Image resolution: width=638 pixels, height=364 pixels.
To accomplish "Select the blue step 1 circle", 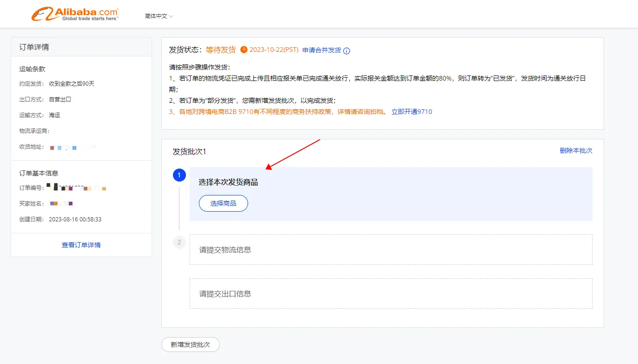I will [179, 175].
